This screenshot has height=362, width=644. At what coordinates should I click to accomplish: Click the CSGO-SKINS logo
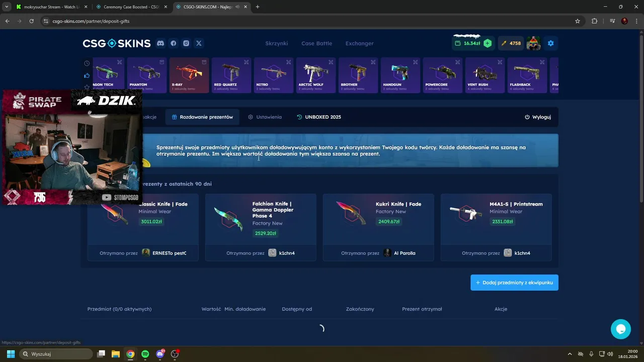pos(117,43)
